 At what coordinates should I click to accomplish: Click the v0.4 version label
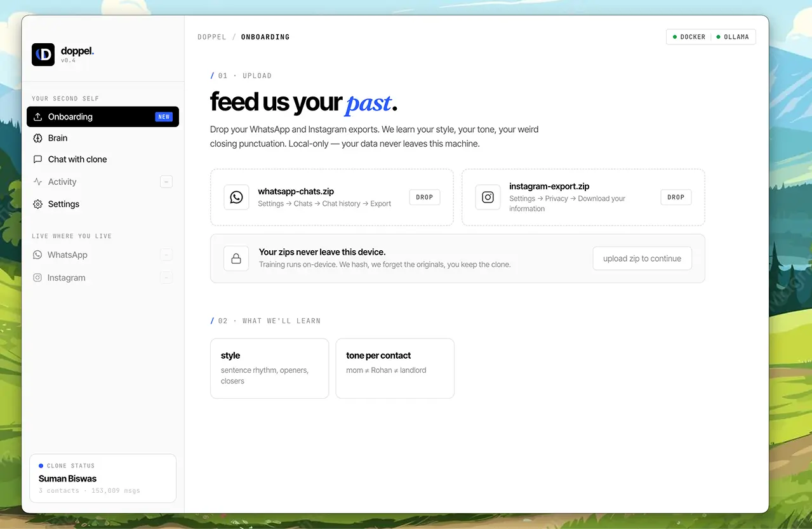(x=68, y=60)
